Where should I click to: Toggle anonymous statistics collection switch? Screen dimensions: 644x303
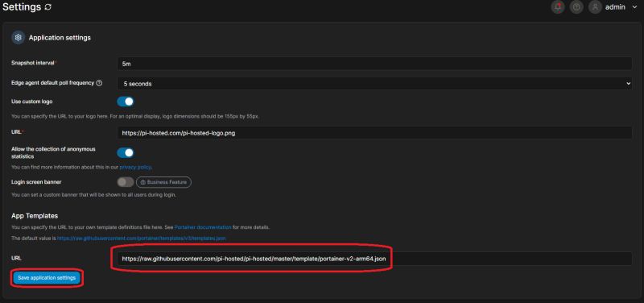(126, 153)
